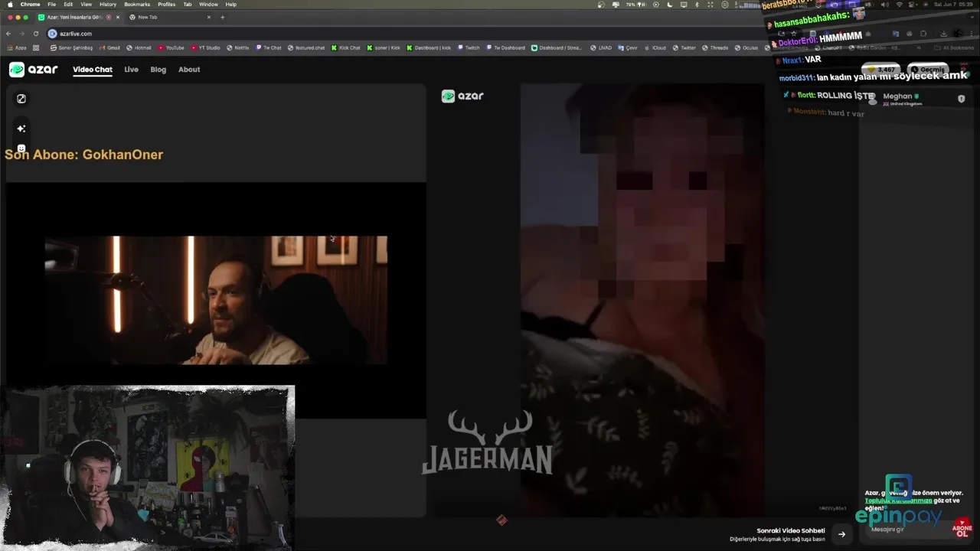Open the Bookmarks menu
Viewport: 980px width, 551px height.
coord(137,5)
